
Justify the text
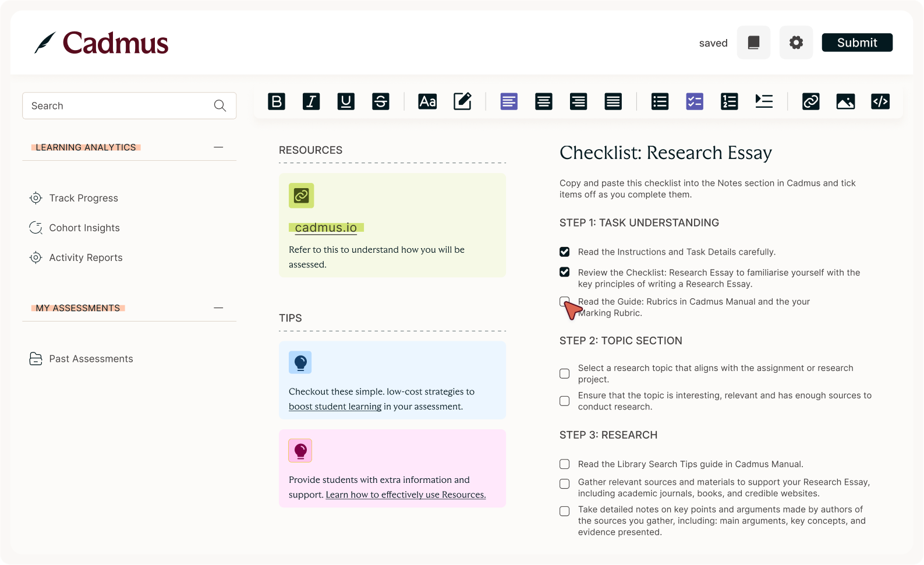pyautogui.click(x=613, y=101)
